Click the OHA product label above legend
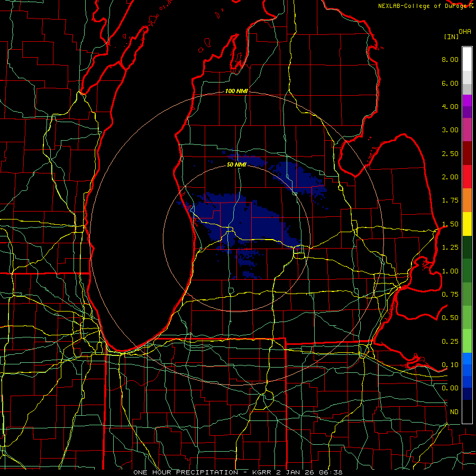 (x=465, y=32)
